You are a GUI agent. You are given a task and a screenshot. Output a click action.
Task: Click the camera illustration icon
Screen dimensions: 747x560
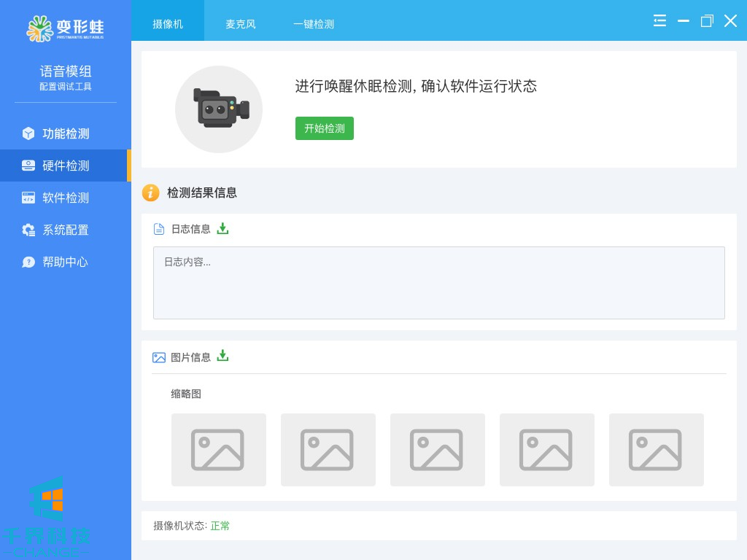pyautogui.click(x=219, y=109)
